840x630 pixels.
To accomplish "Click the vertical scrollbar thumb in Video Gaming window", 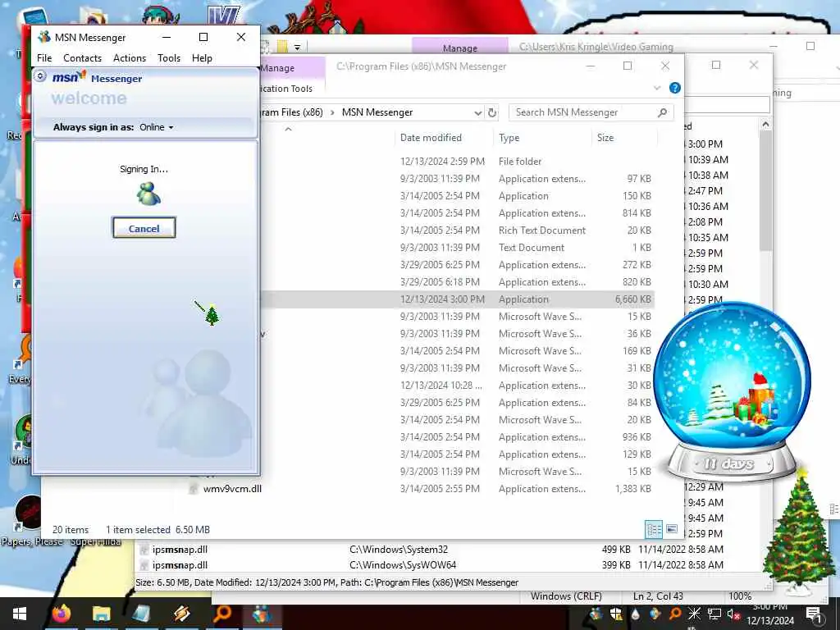I will [x=765, y=190].
